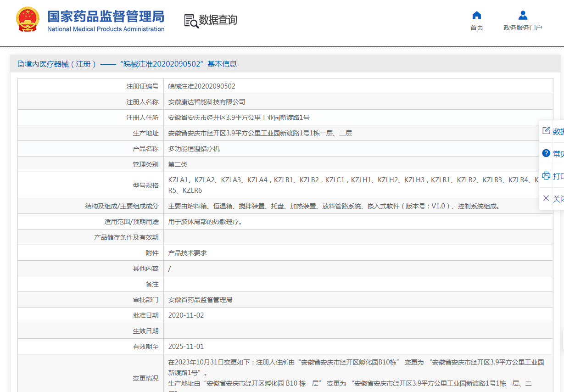This screenshot has width=564, height=392.
Task: Click the 第二类 management category value
Action: [178, 164]
